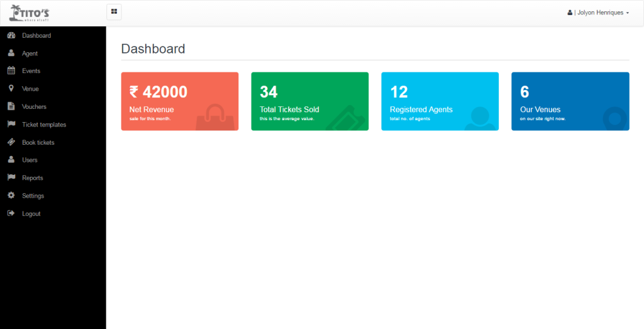Viewport: 644px width, 329px height.
Task: Click the Settings gear icon
Action: (x=11, y=196)
